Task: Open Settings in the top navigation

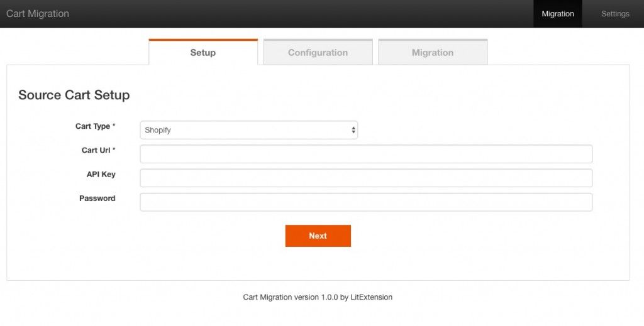Action: 615,14
